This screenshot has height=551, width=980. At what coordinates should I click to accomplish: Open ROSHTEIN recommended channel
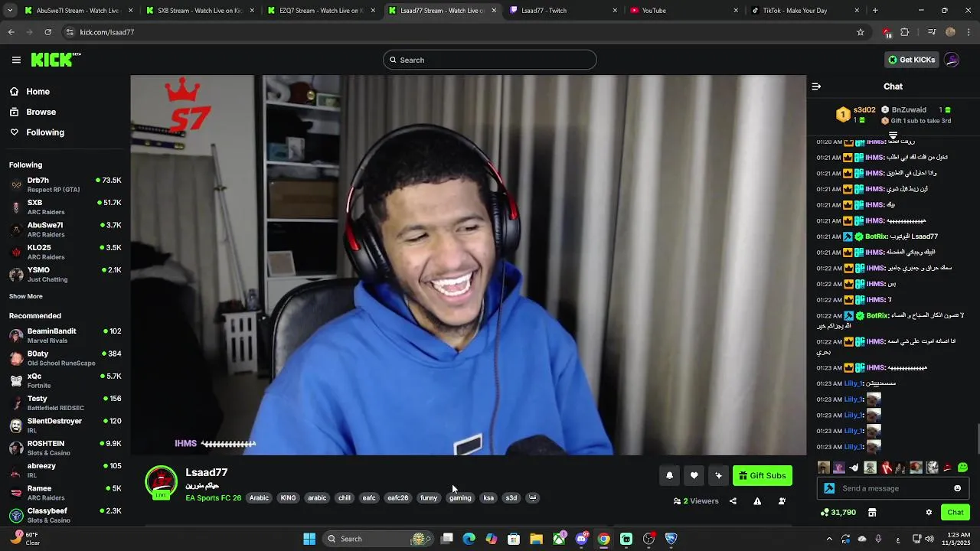pyautogui.click(x=65, y=448)
